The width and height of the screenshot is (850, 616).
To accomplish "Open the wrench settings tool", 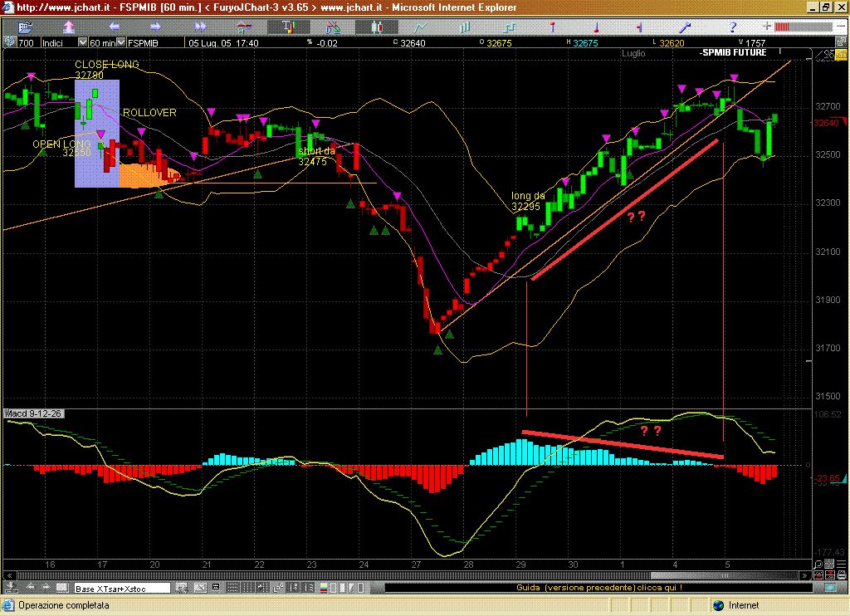I will pyautogui.click(x=686, y=27).
